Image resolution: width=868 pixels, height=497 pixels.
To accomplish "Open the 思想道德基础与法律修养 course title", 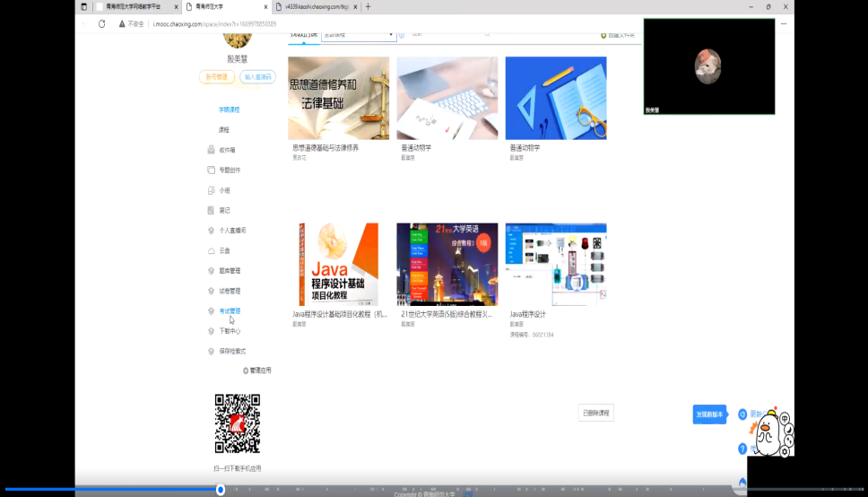I will [x=325, y=148].
